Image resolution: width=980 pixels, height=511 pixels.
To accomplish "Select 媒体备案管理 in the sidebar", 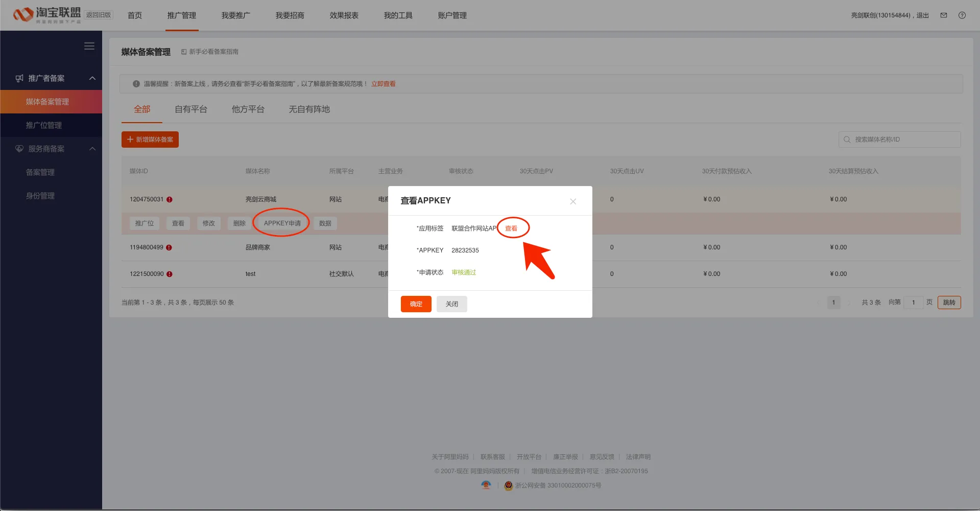I will pos(51,102).
